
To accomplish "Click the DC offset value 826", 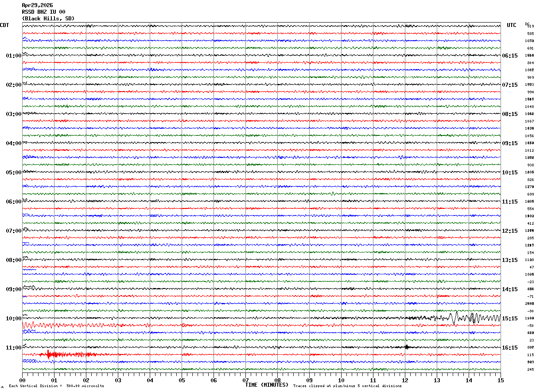I will tap(530, 180).
